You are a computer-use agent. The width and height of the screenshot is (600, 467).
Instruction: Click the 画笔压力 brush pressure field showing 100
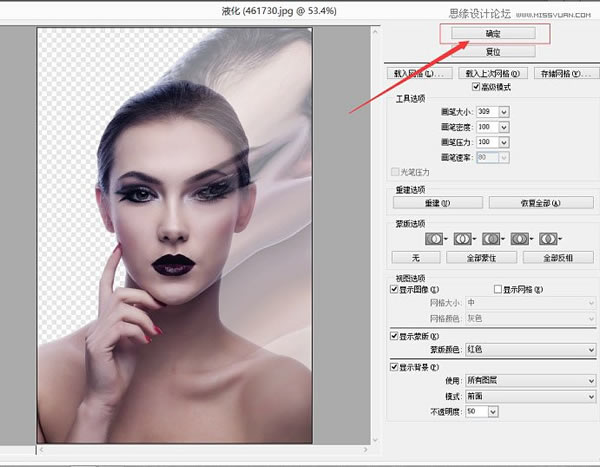[488, 142]
